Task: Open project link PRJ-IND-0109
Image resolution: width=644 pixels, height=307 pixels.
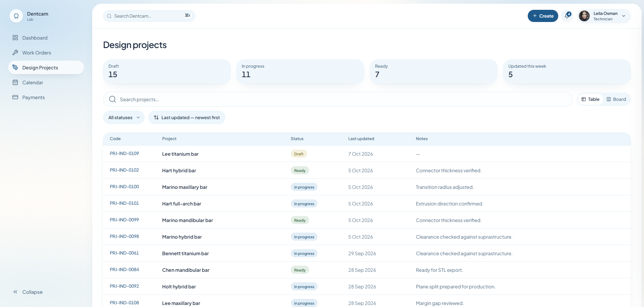Action: coord(124,153)
